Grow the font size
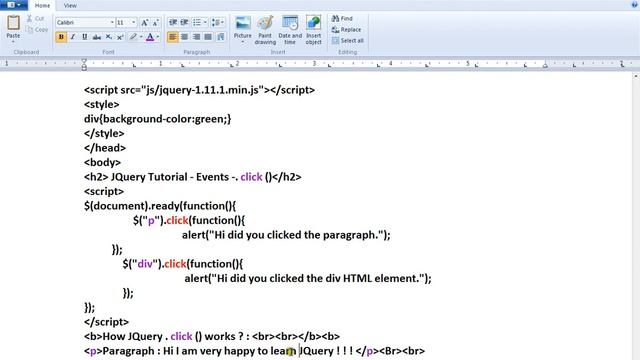The width and height of the screenshot is (640, 360). click(x=144, y=23)
